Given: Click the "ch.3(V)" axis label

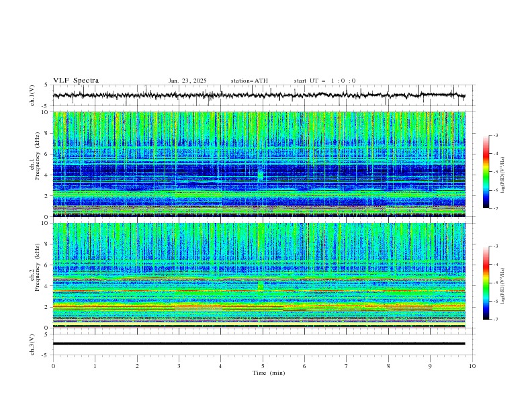Looking at the screenshot, I should click(x=32, y=345).
